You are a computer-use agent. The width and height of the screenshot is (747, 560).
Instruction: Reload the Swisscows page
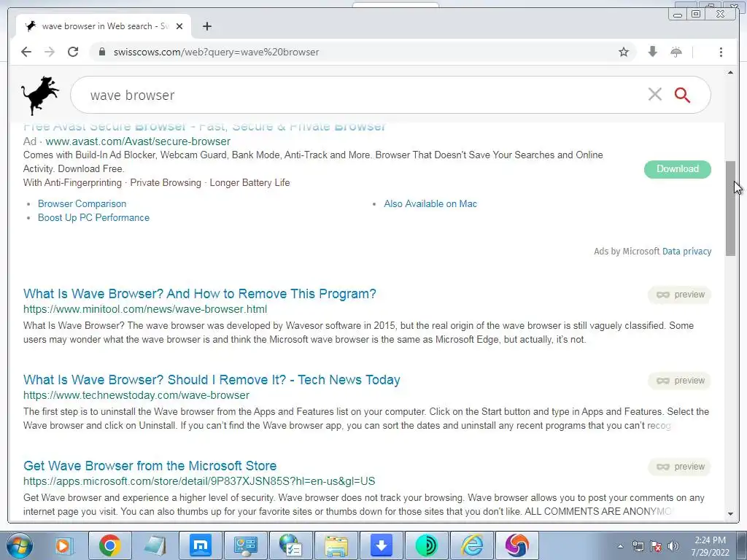tap(73, 52)
